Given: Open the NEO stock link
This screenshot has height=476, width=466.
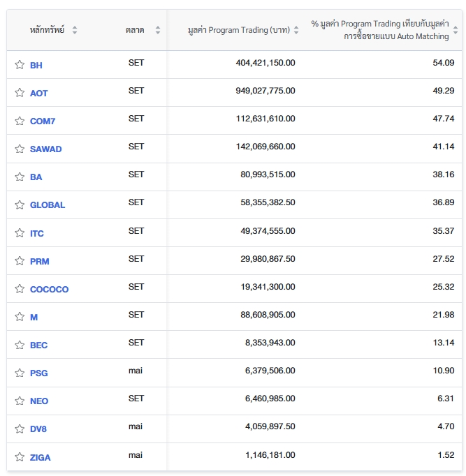Looking at the screenshot, I should tap(39, 401).
